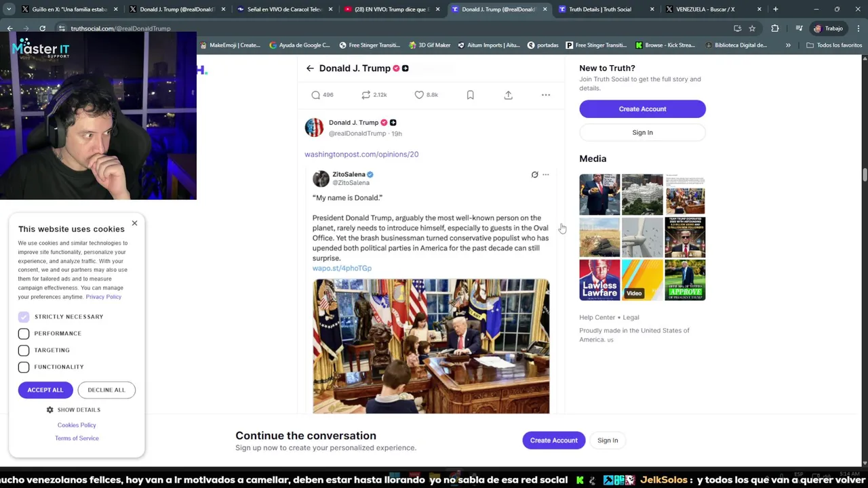Screen dimensions: 868x488
Task: Open the Oval Office photo in the post
Action: point(431,346)
